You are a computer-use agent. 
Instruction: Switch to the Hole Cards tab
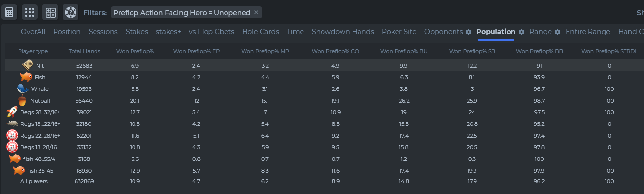(261, 32)
